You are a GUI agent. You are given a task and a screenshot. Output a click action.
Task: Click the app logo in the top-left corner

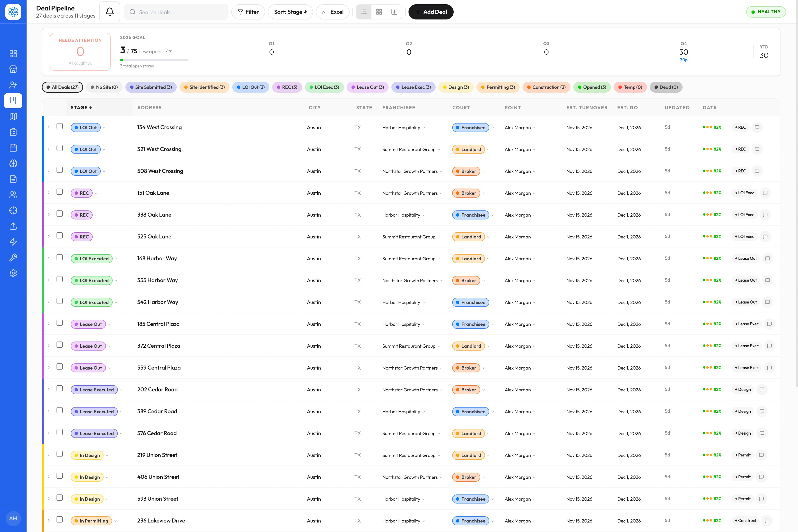coord(13,12)
